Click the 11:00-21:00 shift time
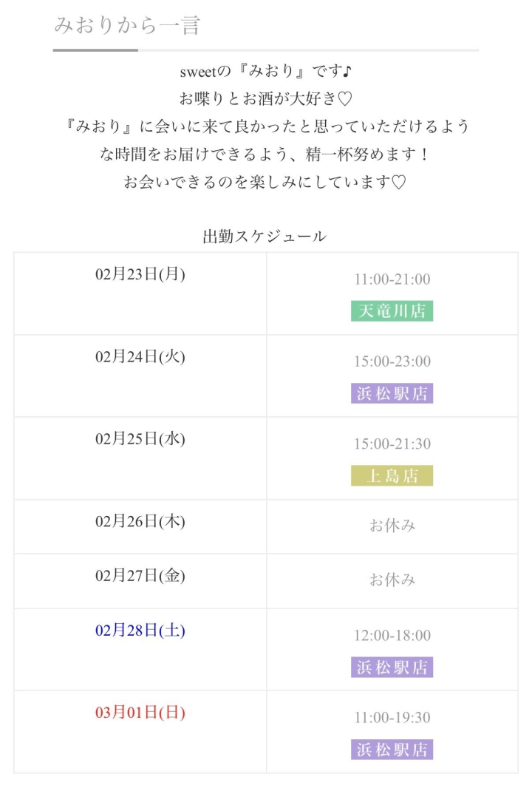The height and width of the screenshot is (791, 532). tap(392, 279)
